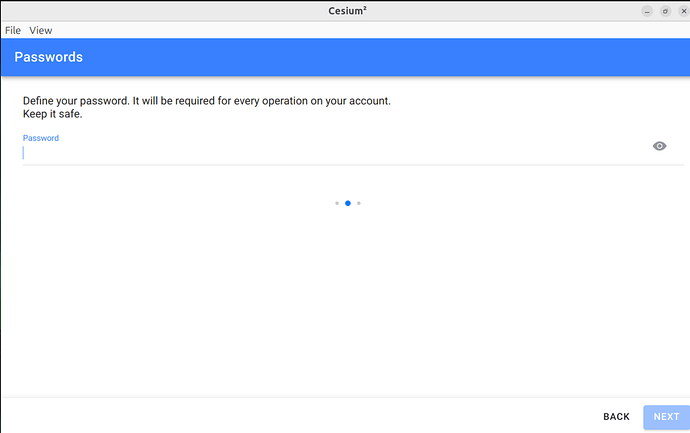Click the small blue Password field label
The height and width of the screenshot is (433, 690).
41,138
